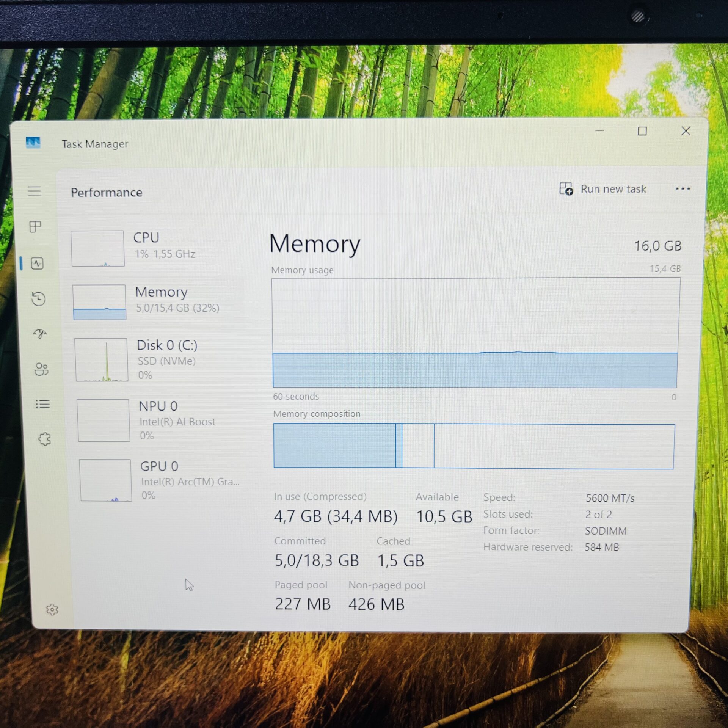This screenshot has width=728, height=728.
Task: Click the Form factor value SODIMM
Action: 606,531
